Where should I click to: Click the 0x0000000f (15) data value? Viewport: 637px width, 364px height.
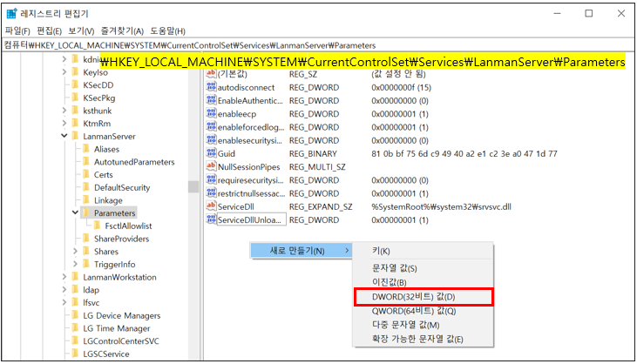[x=401, y=87]
